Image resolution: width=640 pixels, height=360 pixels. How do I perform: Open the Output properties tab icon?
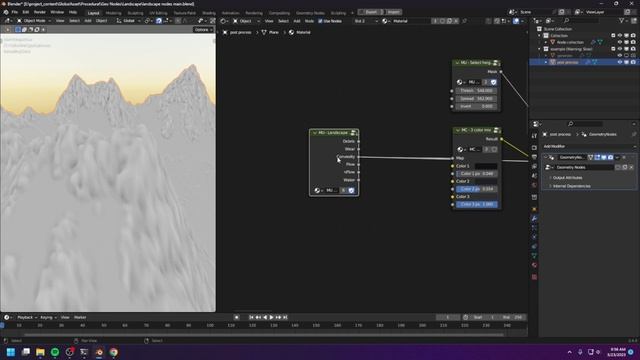(x=534, y=157)
